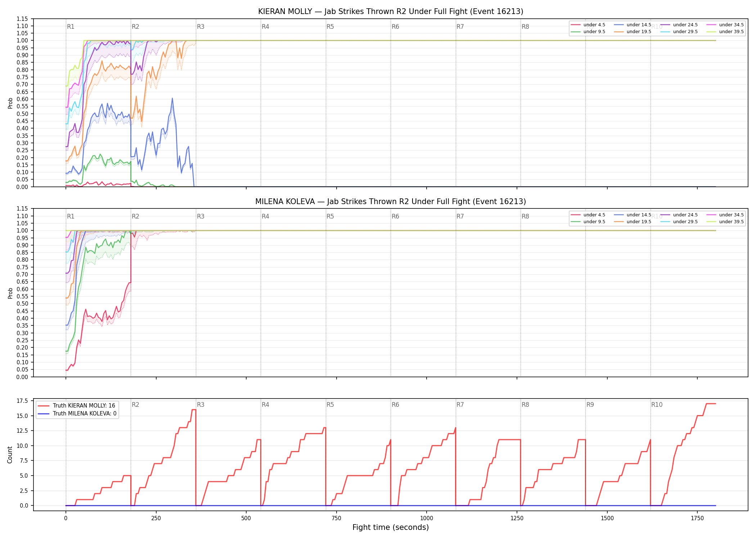The image size is (756, 540).
Task: Pick 'under 4.5' in the MILENA KOLEVA legend
Action: (x=588, y=215)
